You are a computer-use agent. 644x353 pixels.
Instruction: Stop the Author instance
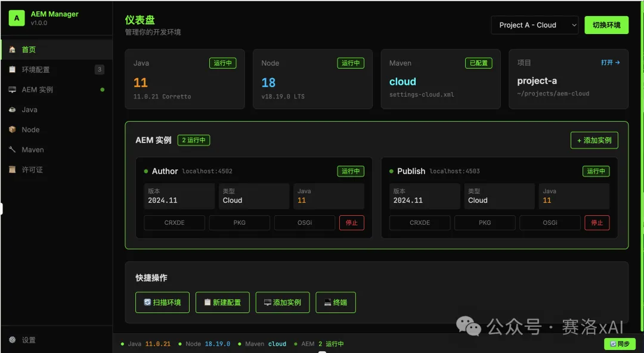(352, 222)
